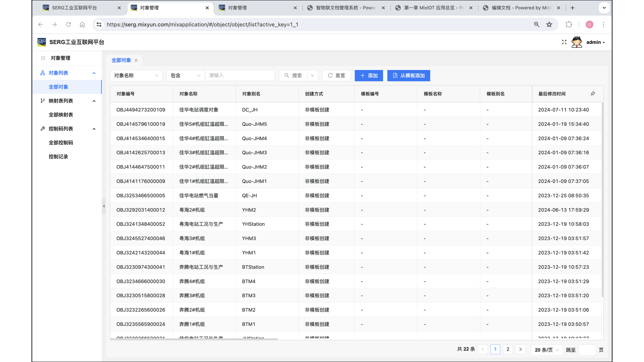Open 控制记录 in the sidebar

(58, 157)
